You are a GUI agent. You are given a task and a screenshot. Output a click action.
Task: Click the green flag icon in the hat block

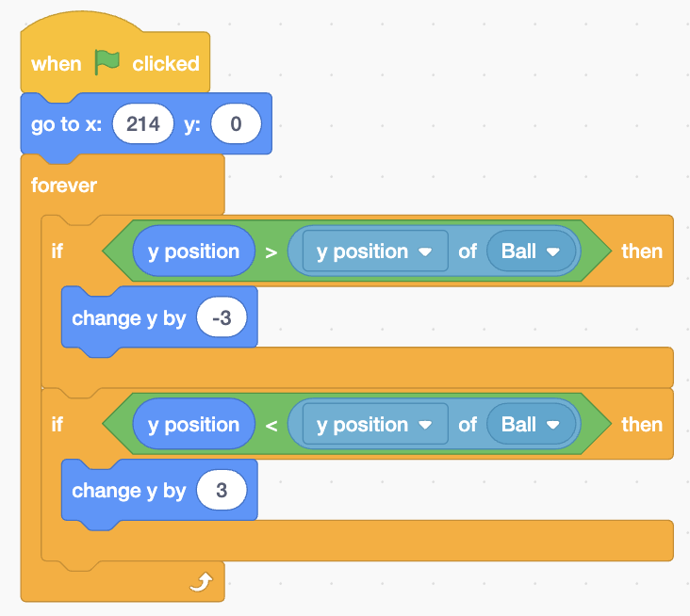tap(107, 63)
